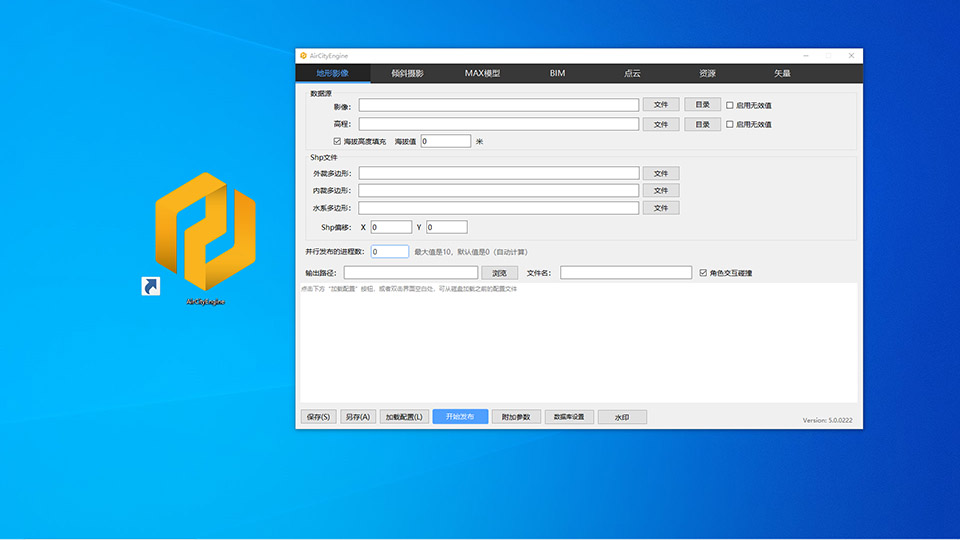The image size is (960, 540).
Task: Click the Shp偏移 Y input field
Action: [447, 227]
